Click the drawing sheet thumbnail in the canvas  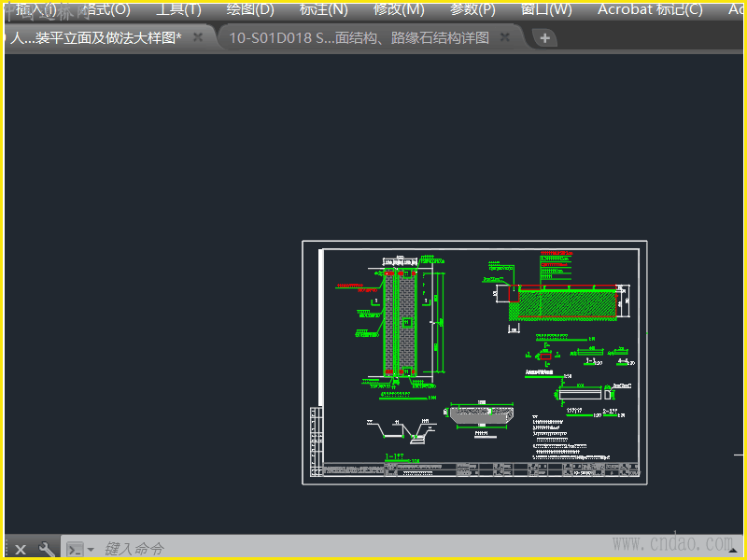click(474, 363)
